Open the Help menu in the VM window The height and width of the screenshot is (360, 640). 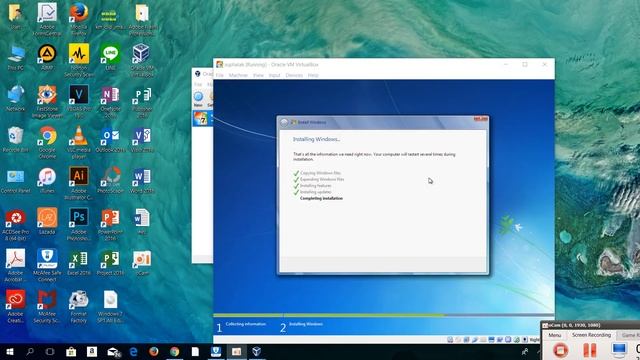point(313,76)
